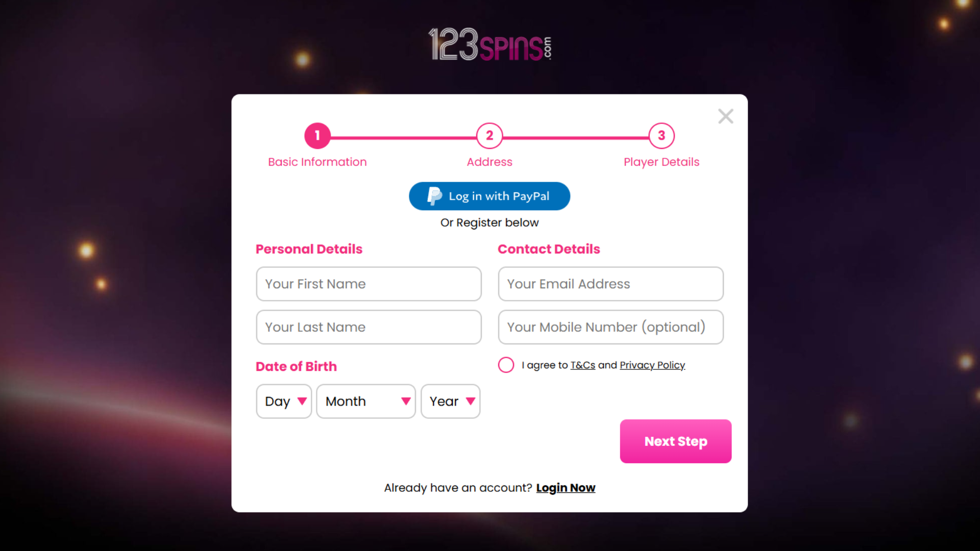Click step 2 circle icon
The image size is (980, 551).
click(x=489, y=136)
